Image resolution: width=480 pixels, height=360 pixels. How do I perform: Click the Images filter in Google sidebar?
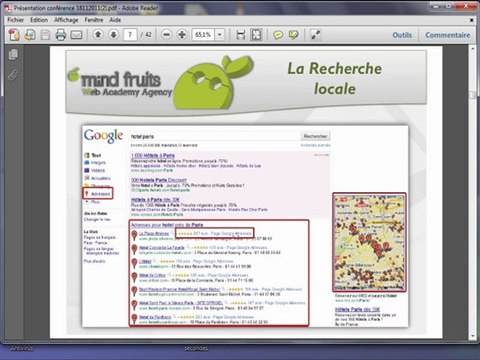coord(95,163)
